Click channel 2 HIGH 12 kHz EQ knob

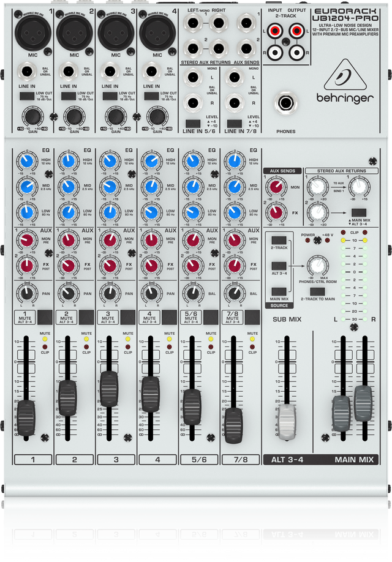[67, 162]
